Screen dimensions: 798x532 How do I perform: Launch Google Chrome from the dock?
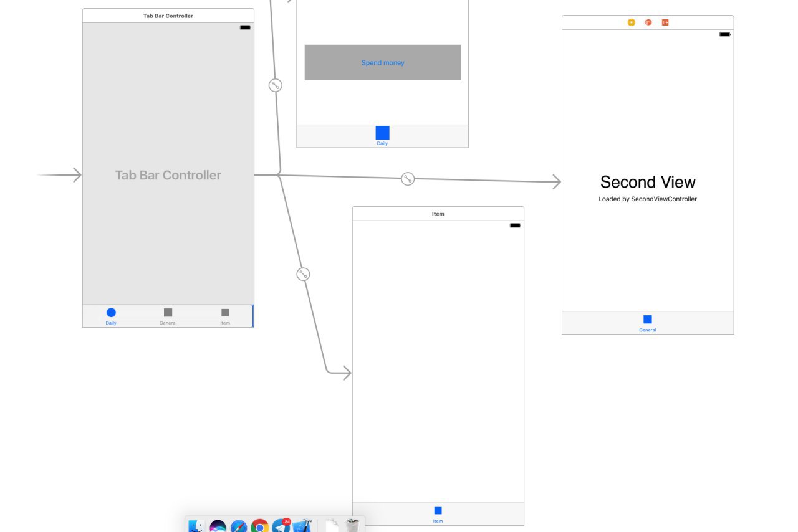[x=260, y=527]
